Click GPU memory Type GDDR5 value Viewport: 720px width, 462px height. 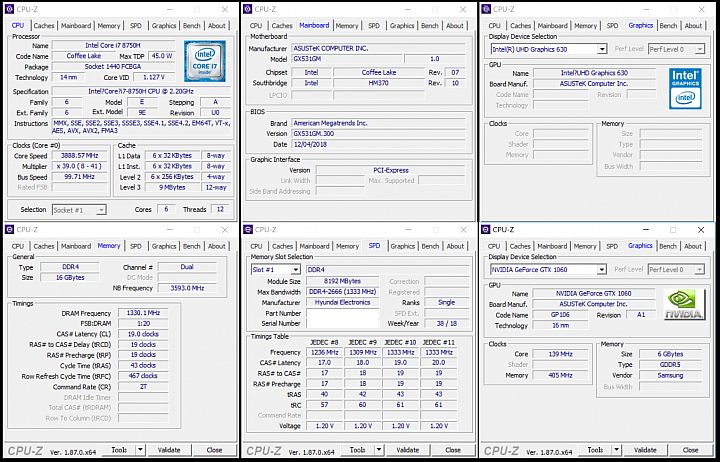(670, 365)
